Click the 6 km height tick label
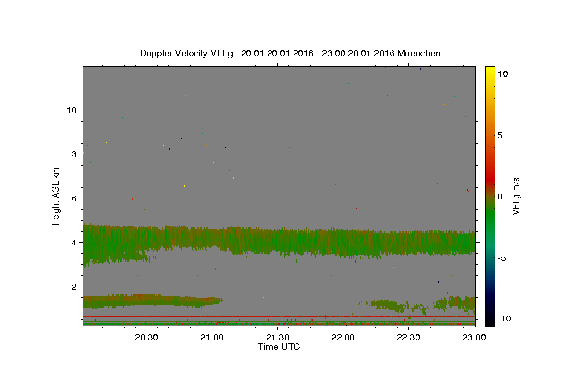Image resolution: width=588 pixels, height=392 pixels. (74, 198)
